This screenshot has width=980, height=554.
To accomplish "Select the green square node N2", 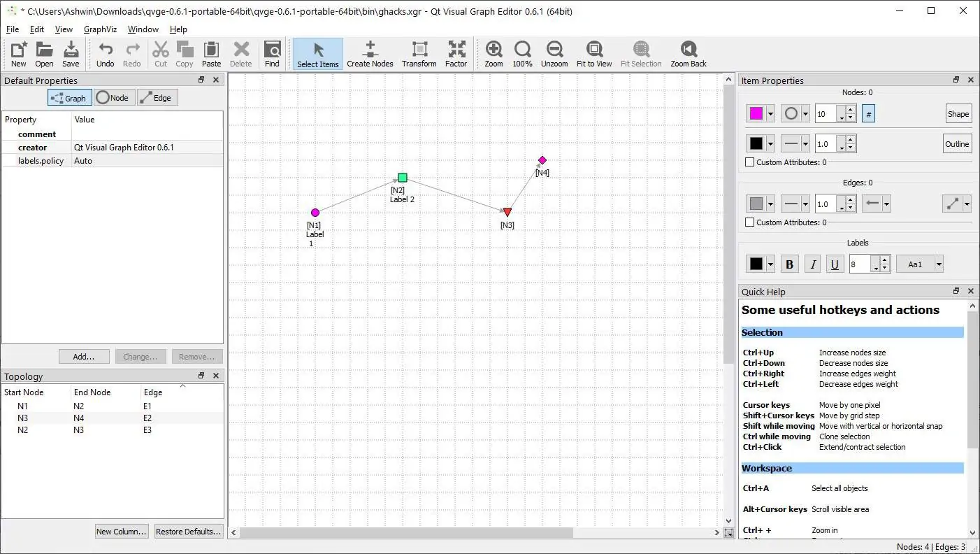I will [x=403, y=178].
